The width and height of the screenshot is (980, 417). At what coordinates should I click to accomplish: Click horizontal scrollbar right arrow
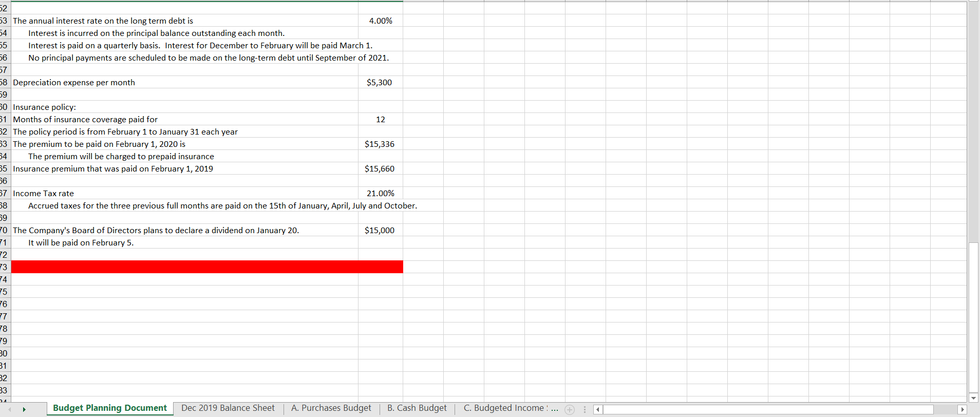click(x=963, y=409)
